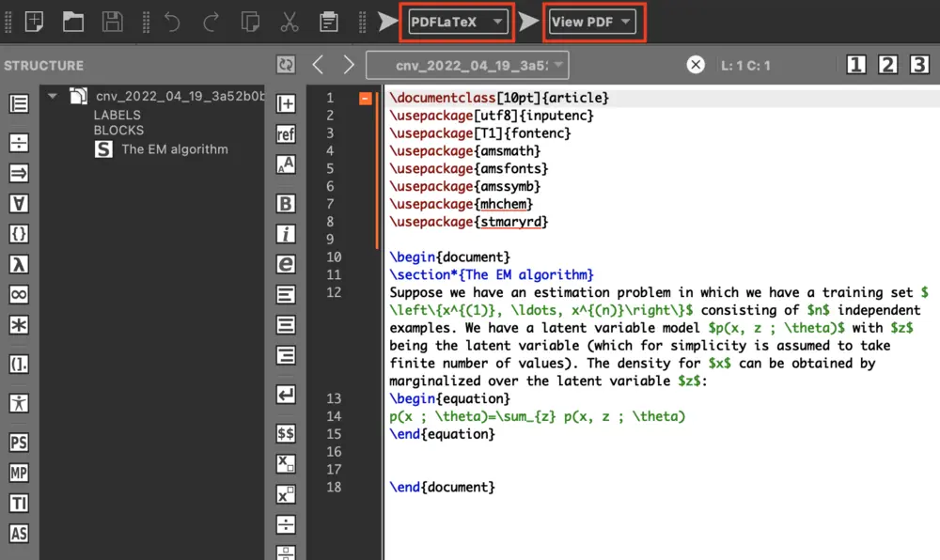The height and width of the screenshot is (560, 940).
Task: Click the \begin{document} line
Action: click(x=449, y=257)
